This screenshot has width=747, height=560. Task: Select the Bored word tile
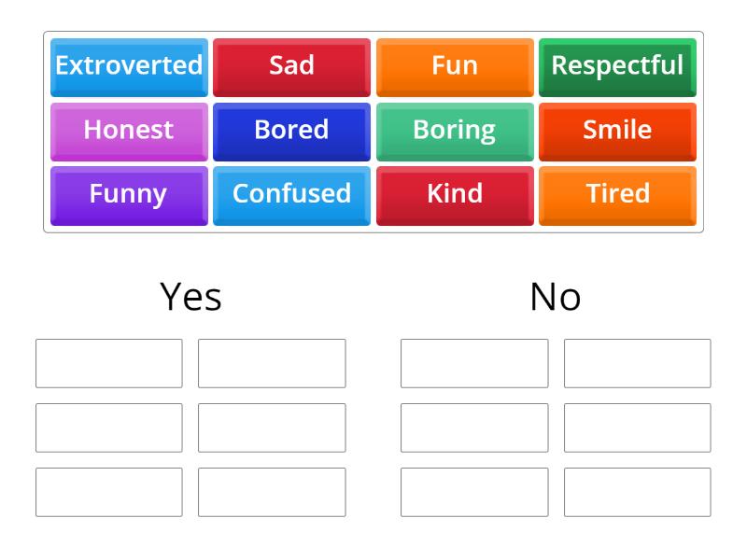(x=291, y=131)
